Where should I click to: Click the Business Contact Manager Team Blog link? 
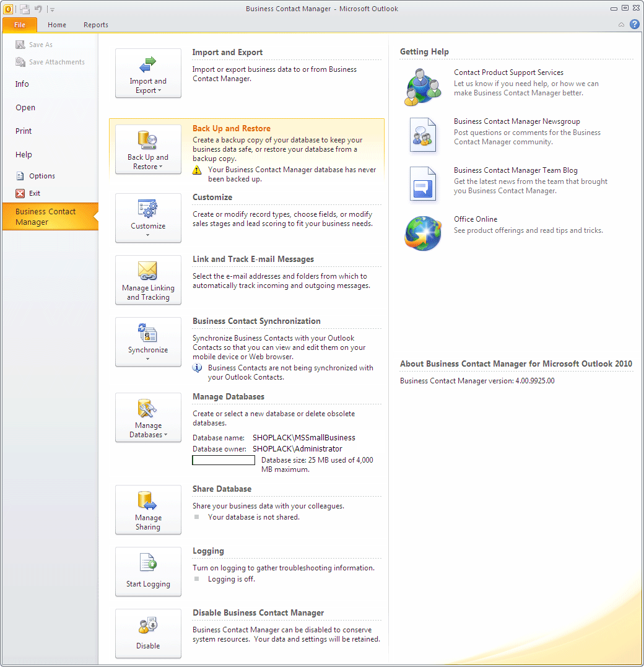[516, 170]
